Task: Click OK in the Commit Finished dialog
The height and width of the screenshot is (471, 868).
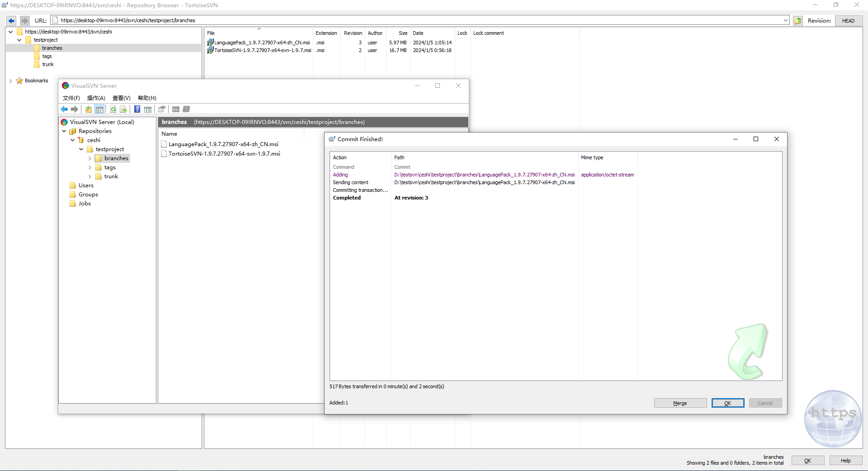Action: pyautogui.click(x=728, y=403)
